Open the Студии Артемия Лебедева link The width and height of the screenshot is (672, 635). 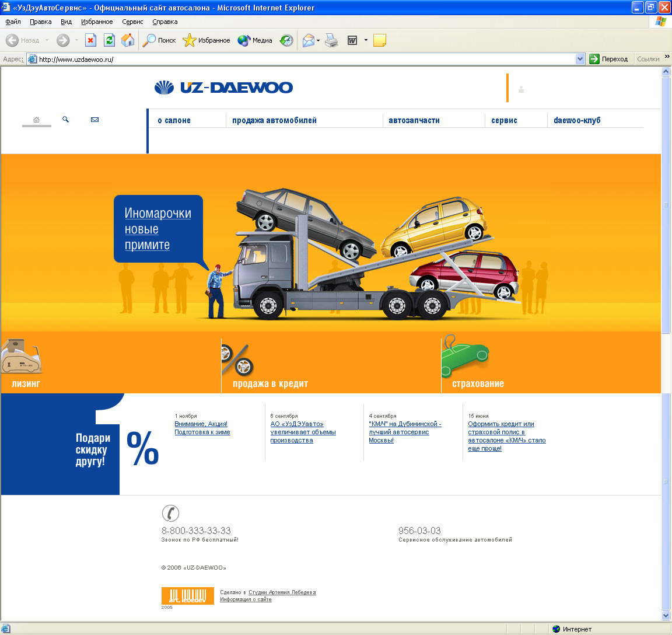click(x=282, y=592)
